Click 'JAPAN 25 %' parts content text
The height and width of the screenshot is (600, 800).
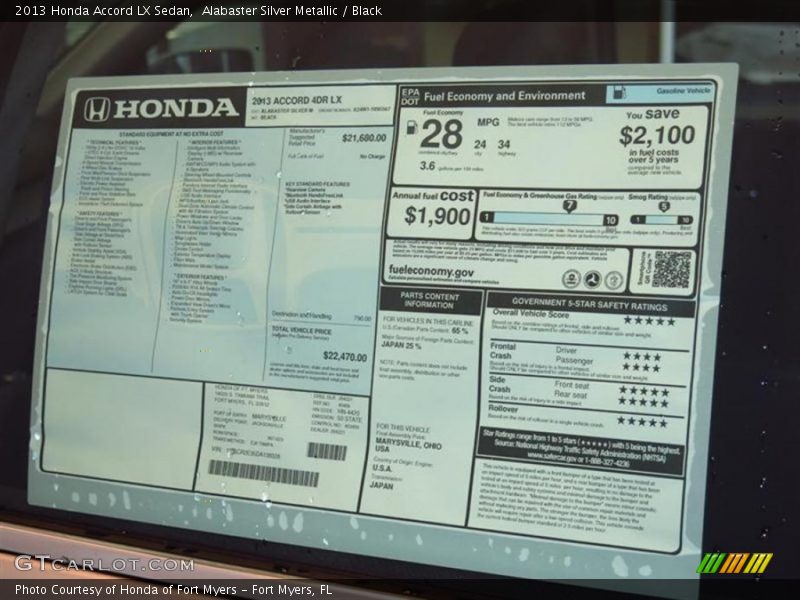[x=401, y=345]
